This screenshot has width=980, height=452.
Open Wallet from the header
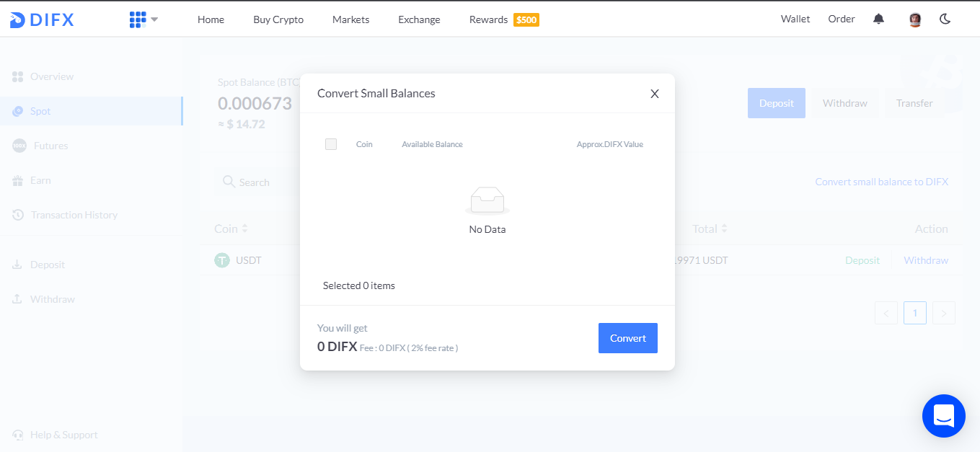click(x=795, y=19)
